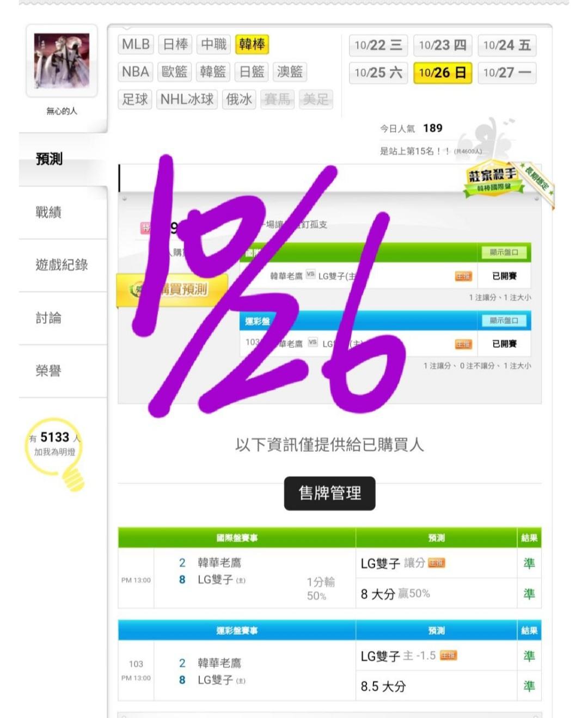Choose the NHL冰球 category

pos(187,99)
